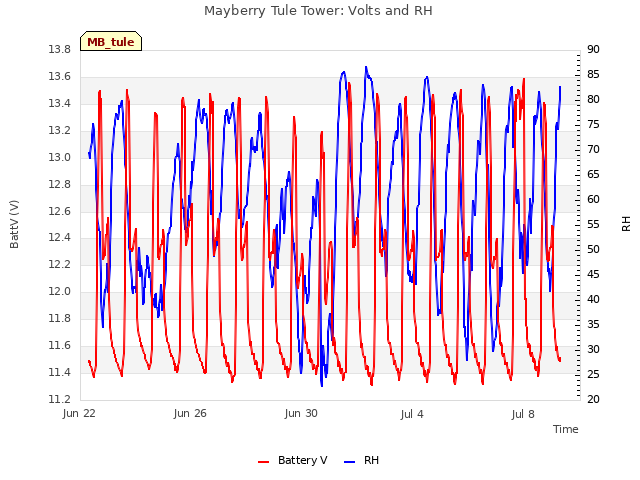The height and width of the screenshot is (480, 640).
Task: Click the 13.2 left axis value
Action: [x=60, y=130]
